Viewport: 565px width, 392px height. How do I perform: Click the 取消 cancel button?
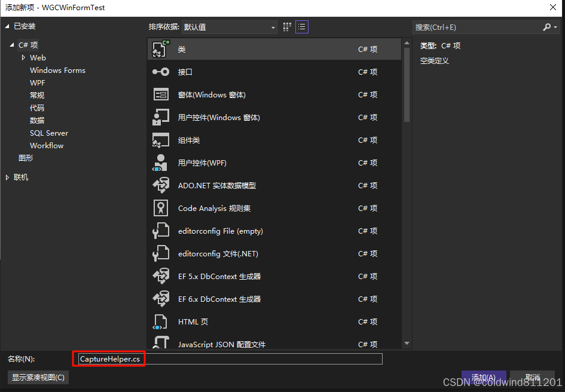click(532, 377)
